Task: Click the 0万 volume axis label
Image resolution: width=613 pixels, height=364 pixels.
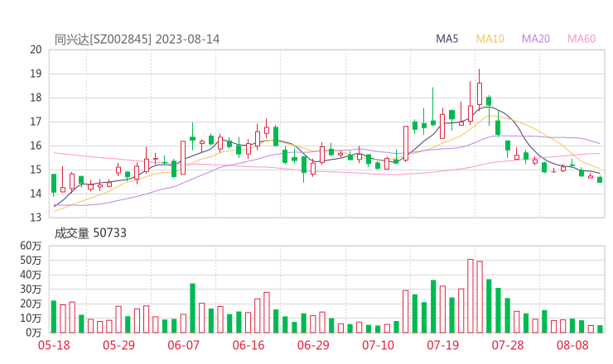Action: (x=34, y=333)
